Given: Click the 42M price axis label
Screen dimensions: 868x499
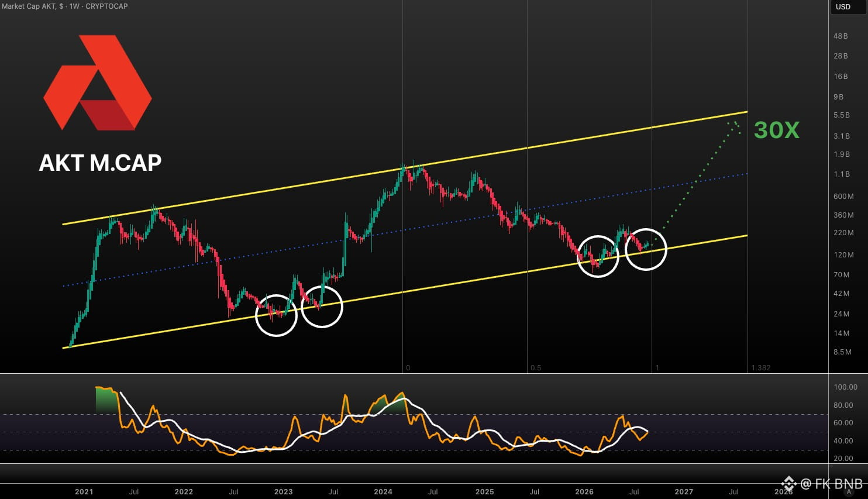Looking at the screenshot, I should [842, 294].
